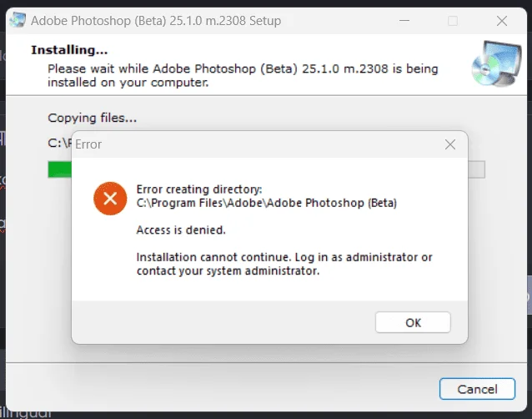The image size is (532, 419).
Task: Open the setup icon menu in title bar
Action: pyautogui.click(x=18, y=20)
